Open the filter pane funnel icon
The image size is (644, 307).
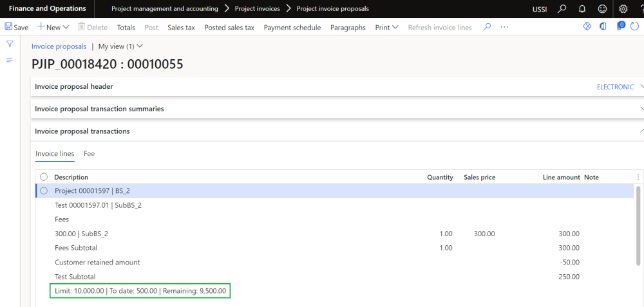10,44
